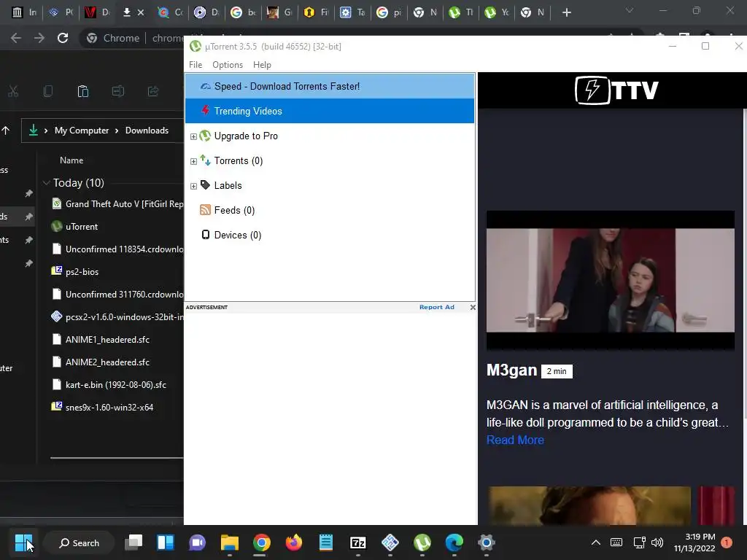747x560 pixels.
Task: Click the Trending Videos lightning icon
Action: 205,111
